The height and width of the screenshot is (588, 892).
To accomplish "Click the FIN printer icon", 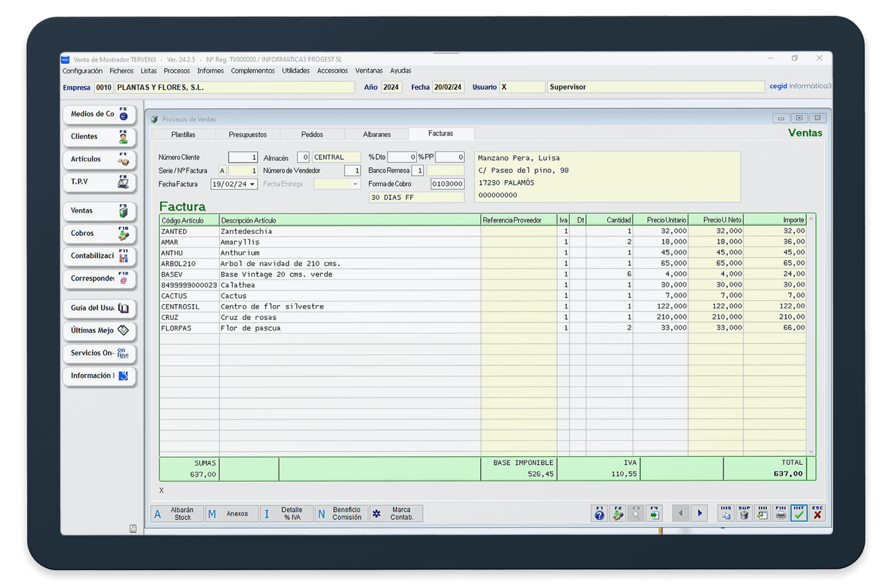I will (x=780, y=513).
